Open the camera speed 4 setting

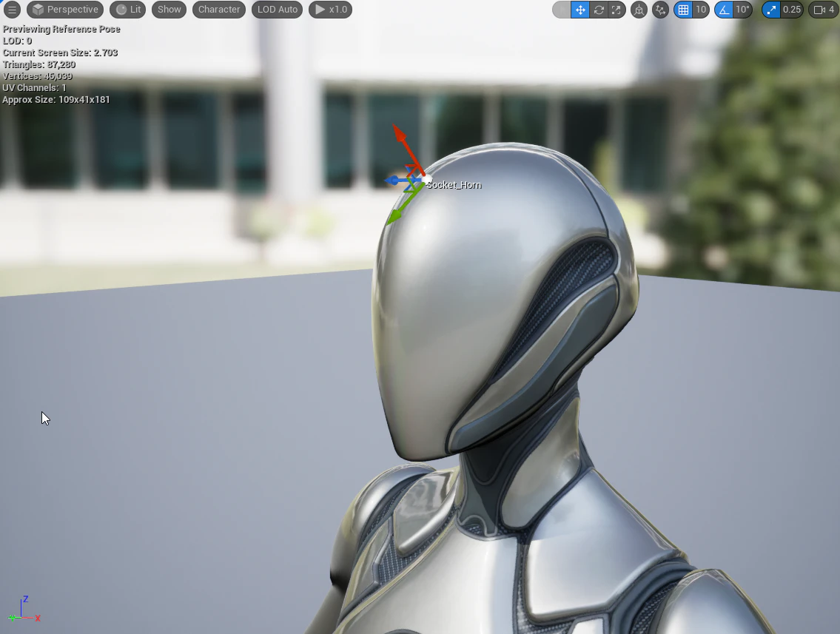click(x=824, y=10)
